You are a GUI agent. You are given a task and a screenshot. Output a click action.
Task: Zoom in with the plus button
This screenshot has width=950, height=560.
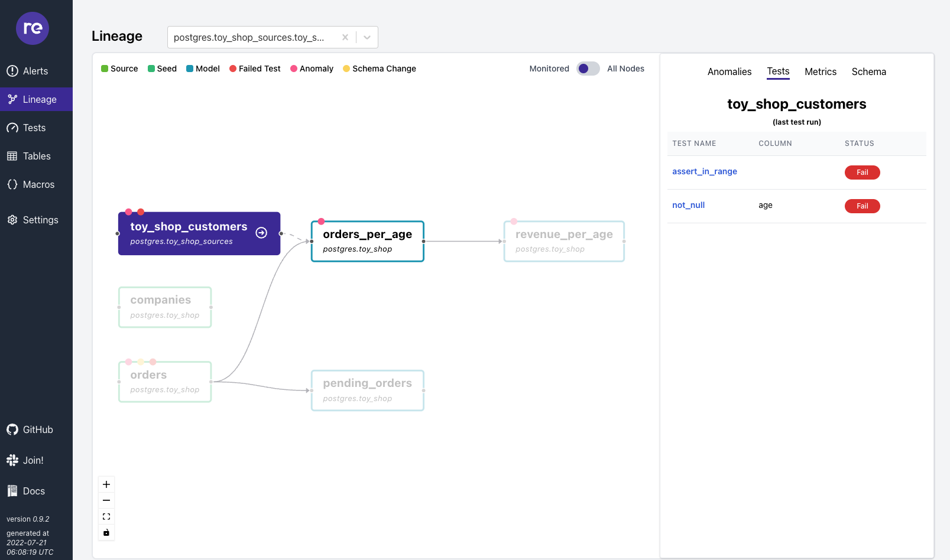[x=106, y=484]
